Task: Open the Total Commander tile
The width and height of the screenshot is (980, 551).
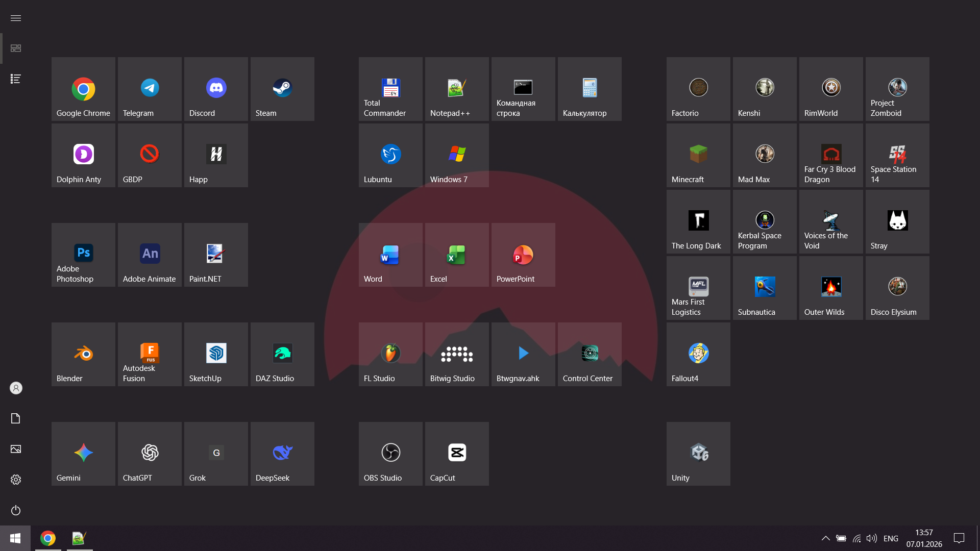Action: coord(390,89)
